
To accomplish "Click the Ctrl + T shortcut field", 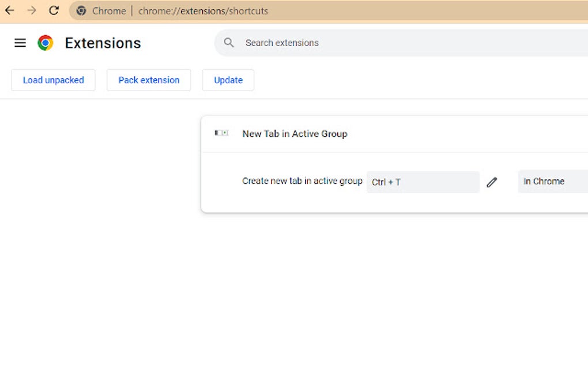I will pyautogui.click(x=423, y=182).
